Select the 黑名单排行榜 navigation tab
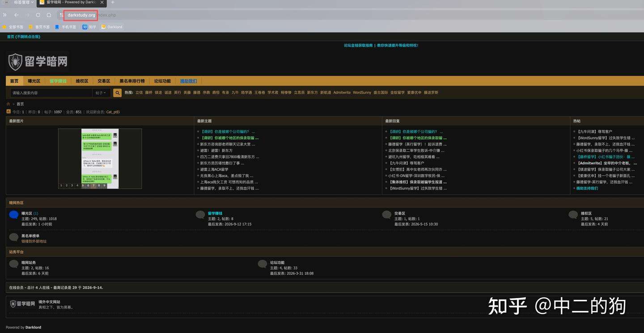644x333 pixels. click(132, 81)
